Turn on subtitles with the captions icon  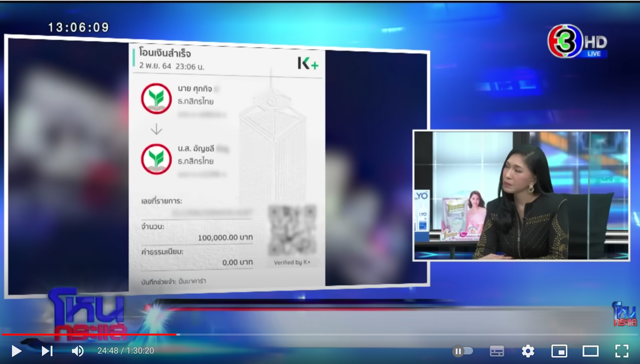tap(496, 351)
